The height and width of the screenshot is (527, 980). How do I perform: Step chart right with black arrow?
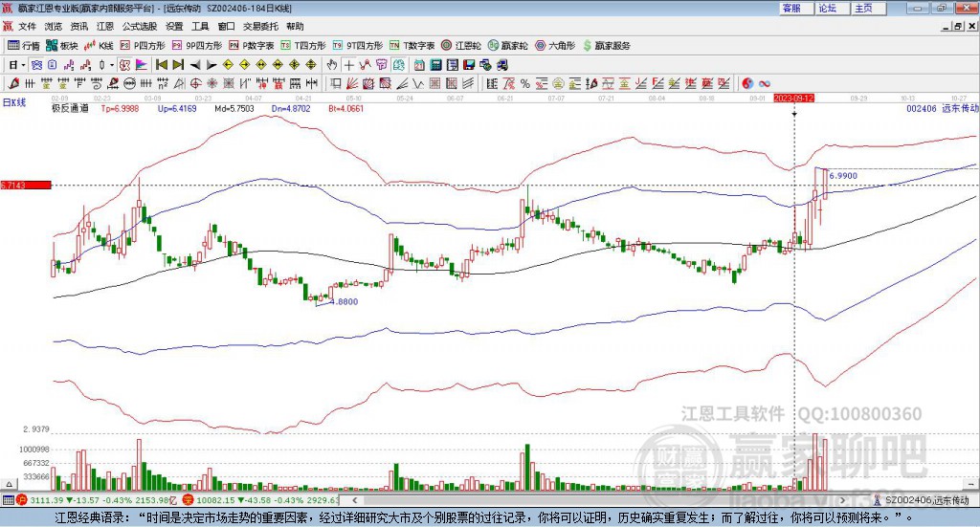point(212,65)
